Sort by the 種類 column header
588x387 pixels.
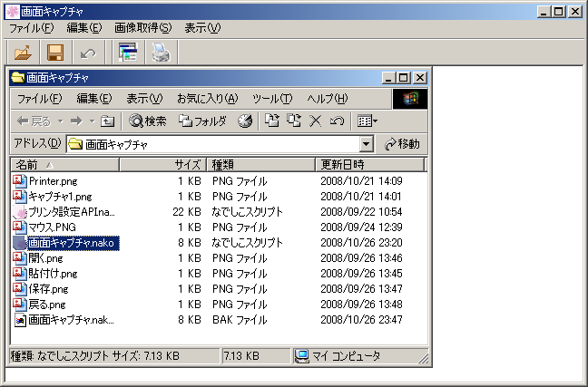pos(261,164)
